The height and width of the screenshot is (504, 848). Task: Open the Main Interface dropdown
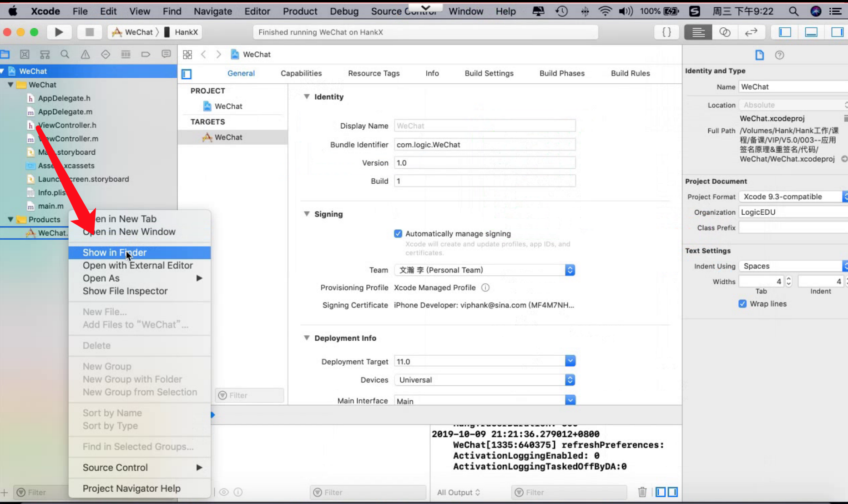[570, 400]
